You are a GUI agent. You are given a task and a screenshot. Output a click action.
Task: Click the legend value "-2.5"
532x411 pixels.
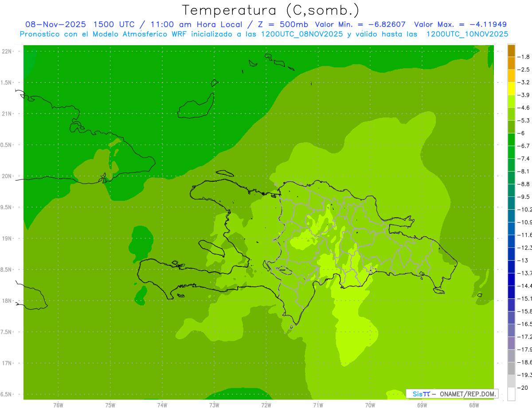coord(524,70)
